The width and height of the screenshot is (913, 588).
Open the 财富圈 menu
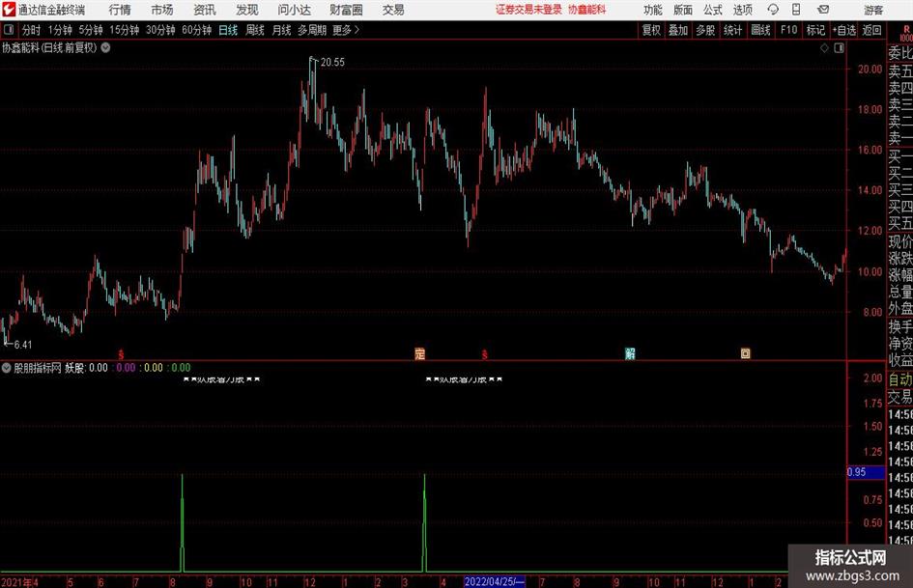[346, 10]
